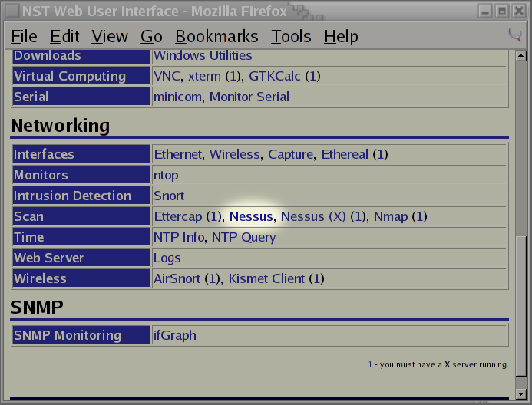The height and width of the screenshot is (405, 532).
Task: Launch the xterm link
Action: pyautogui.click(x=204, y=76)
